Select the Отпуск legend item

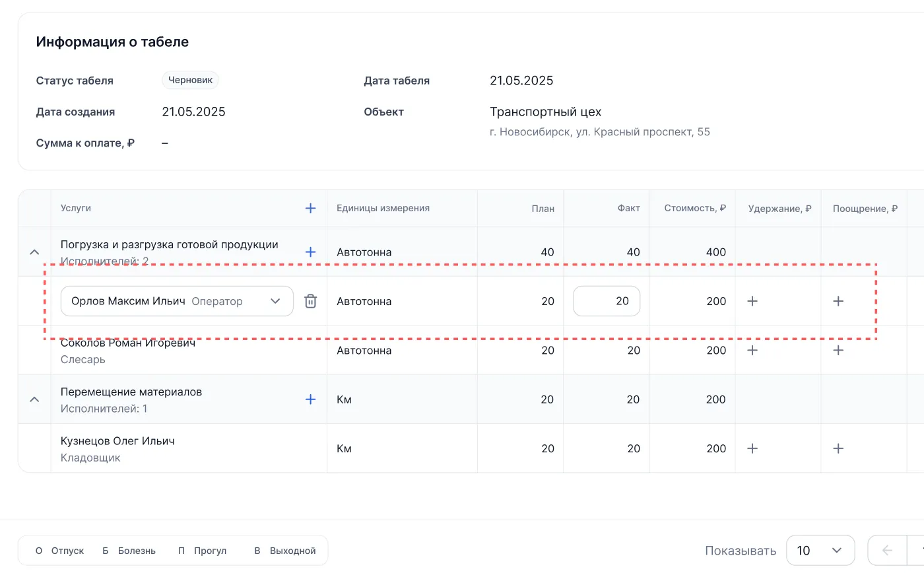pos(60,551)
